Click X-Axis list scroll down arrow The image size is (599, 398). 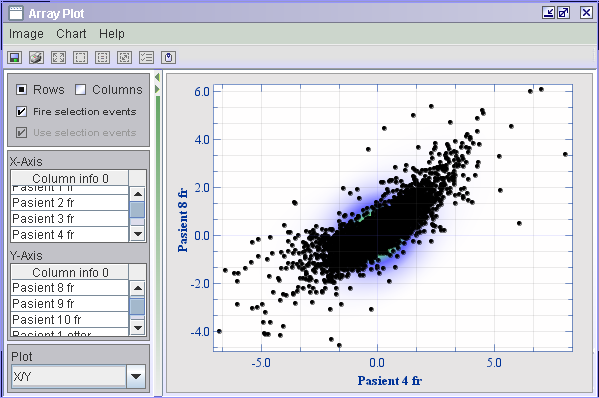138,233
